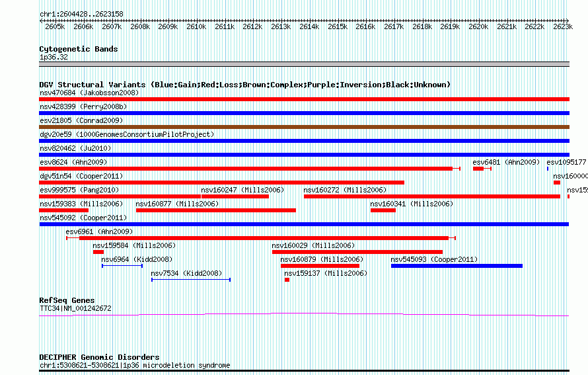Select the nsv6964 (Kidd2008) blue interval line
Viewport: 588px width, 375px height.
[122, 266]
